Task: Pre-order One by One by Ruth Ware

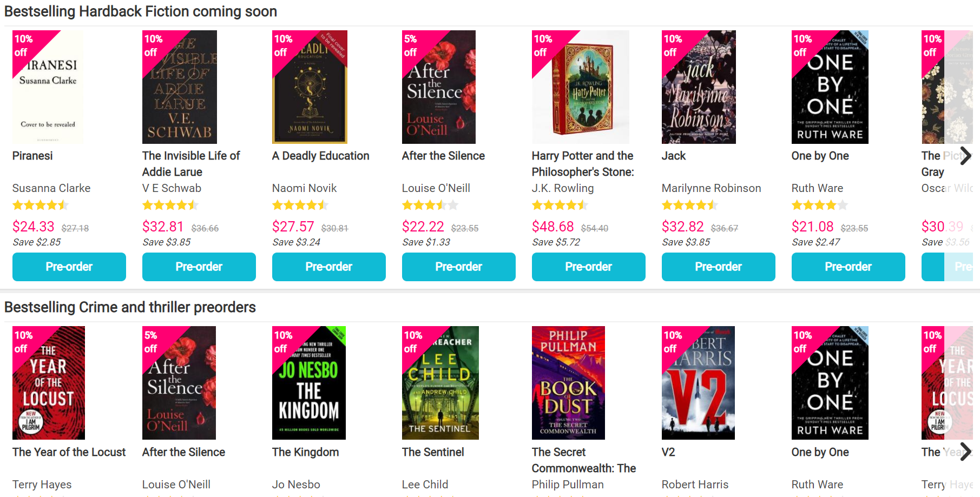Action: click(x=848, y=267)
